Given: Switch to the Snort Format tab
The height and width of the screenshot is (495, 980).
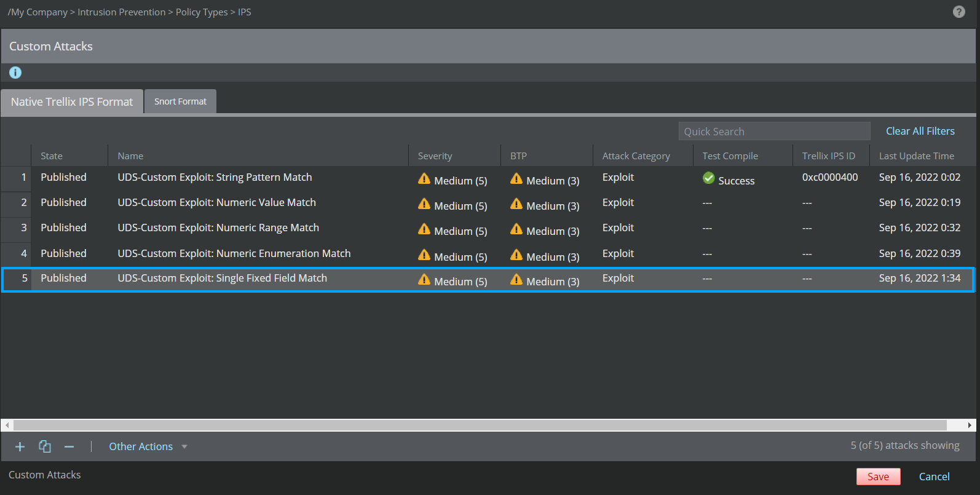Looking at the screenshot, I should point(180,101).
